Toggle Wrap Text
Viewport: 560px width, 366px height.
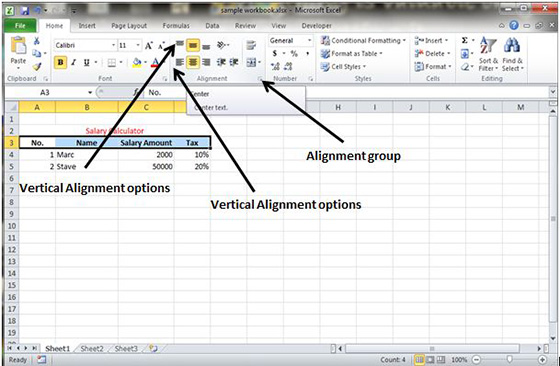pyautogui.click(x=251, y=45)
